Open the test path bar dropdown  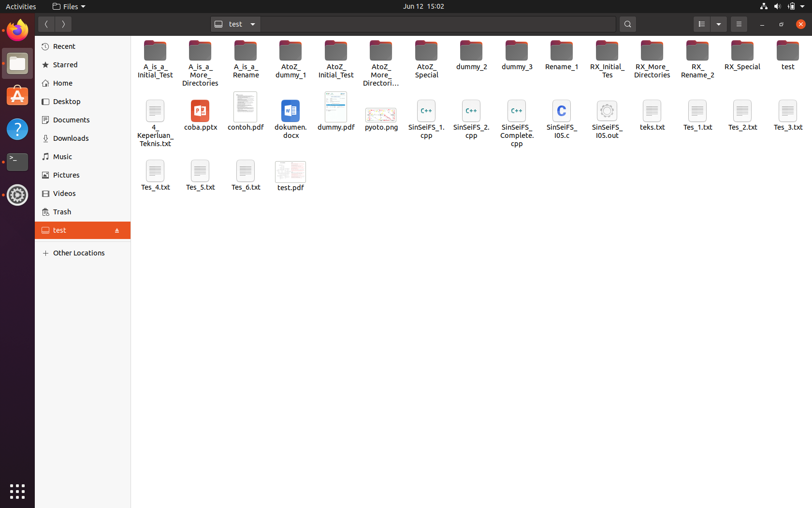252,24
